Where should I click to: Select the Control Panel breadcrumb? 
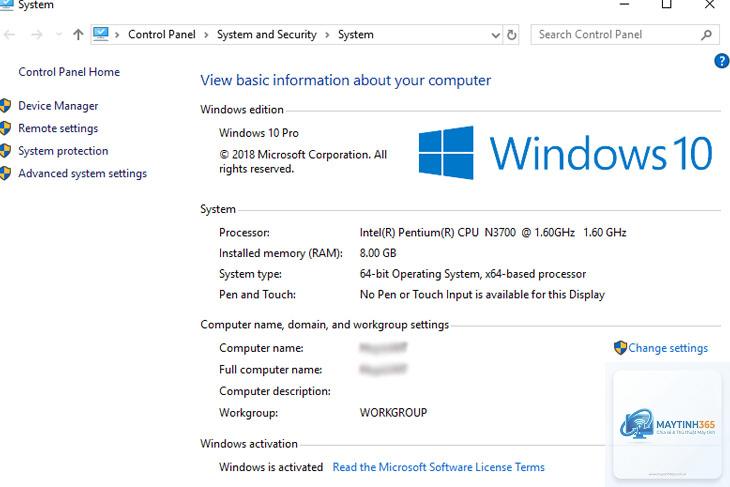[x=162, y=34]
